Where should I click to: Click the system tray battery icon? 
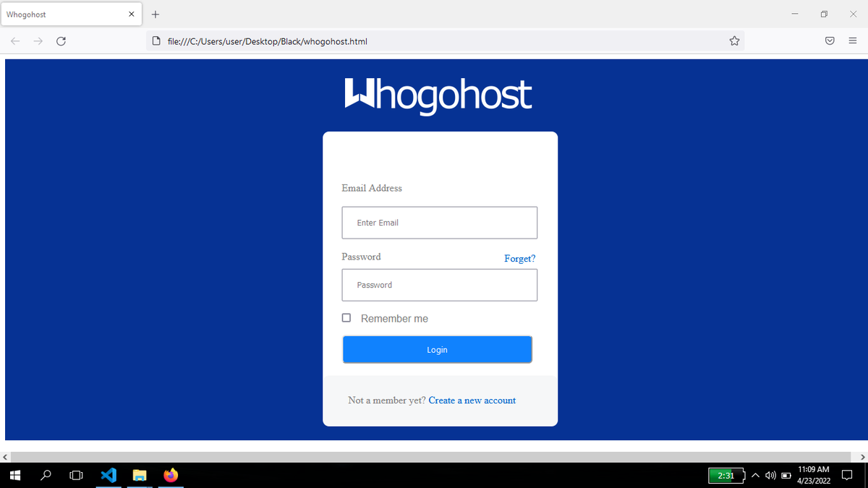click(786, 475)
